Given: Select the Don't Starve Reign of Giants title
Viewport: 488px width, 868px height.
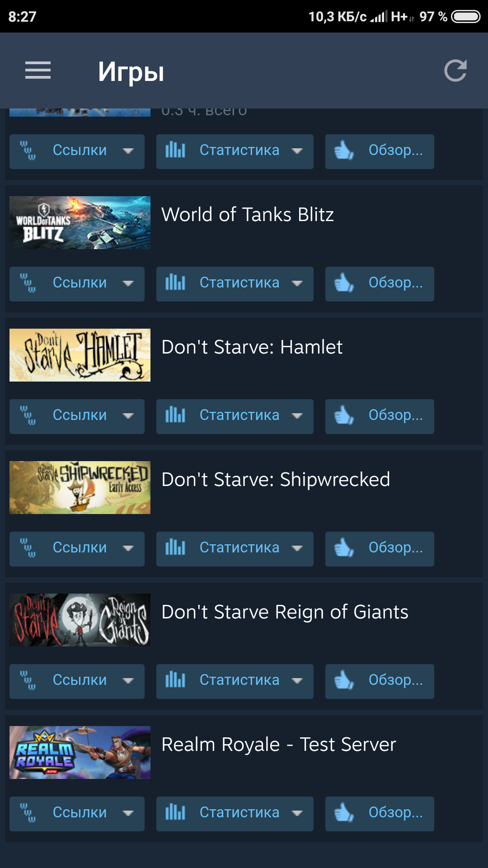Looking at the screenshot, I should click(285, 612).
